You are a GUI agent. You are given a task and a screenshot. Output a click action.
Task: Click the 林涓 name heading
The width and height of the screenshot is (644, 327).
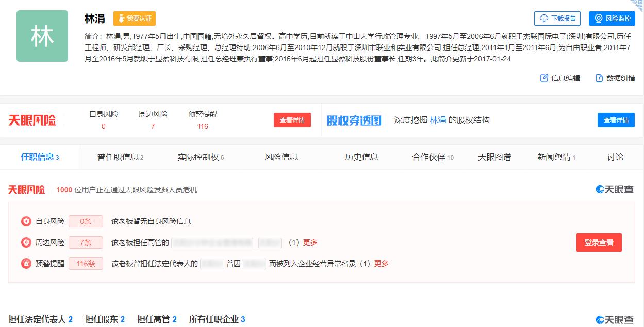point(95,19)
